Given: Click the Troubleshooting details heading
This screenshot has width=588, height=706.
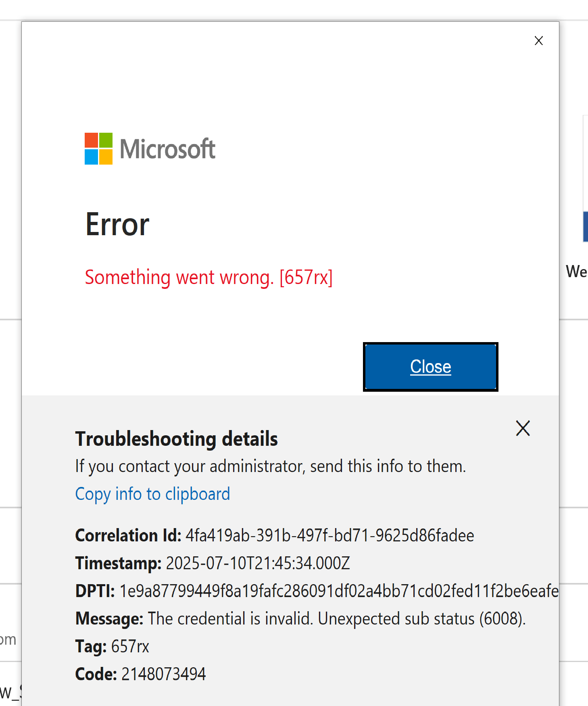Looking at the screenshot, I should coord(176,439).
